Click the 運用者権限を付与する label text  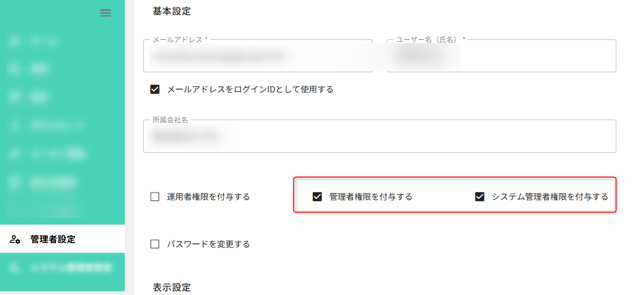pos(208,197)
